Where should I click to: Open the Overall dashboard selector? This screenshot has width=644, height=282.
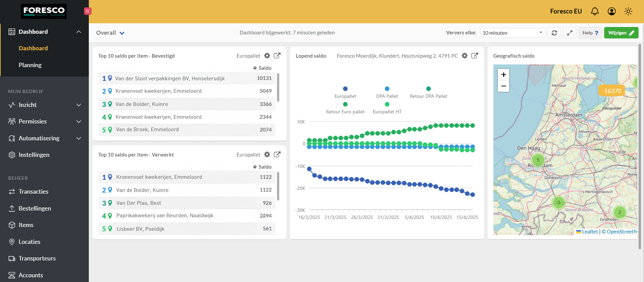(x=110, y=33)
